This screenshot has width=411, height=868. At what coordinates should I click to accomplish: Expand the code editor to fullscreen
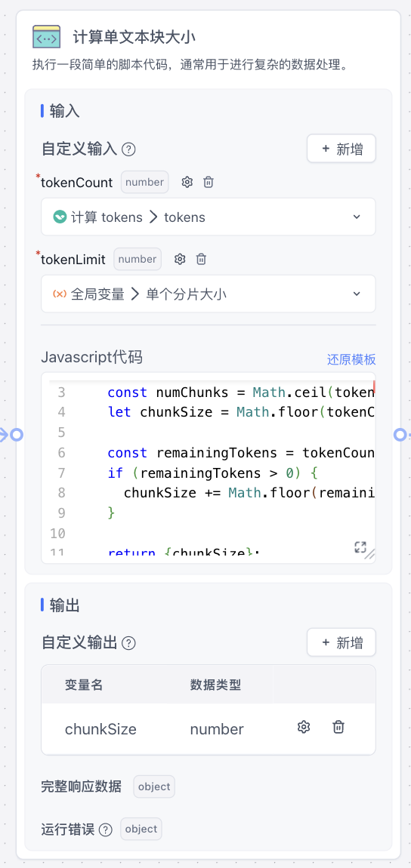click(x=360, y=547)
